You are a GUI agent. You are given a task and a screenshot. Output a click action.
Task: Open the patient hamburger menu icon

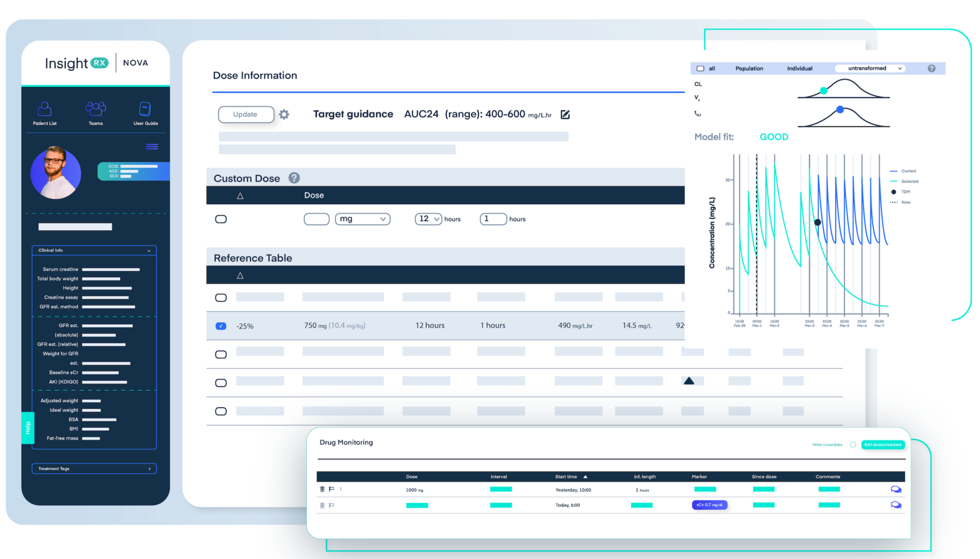pyautogui.click(x=152, y=147)
